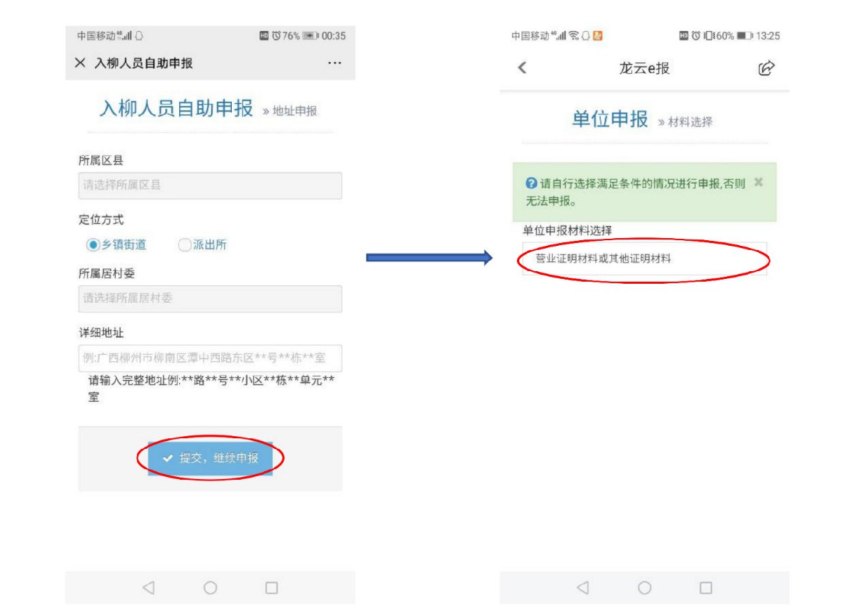Click the 单位申报材料选择 label
Image resolution: width=843 pixels, height=616 pixels.
567,230
